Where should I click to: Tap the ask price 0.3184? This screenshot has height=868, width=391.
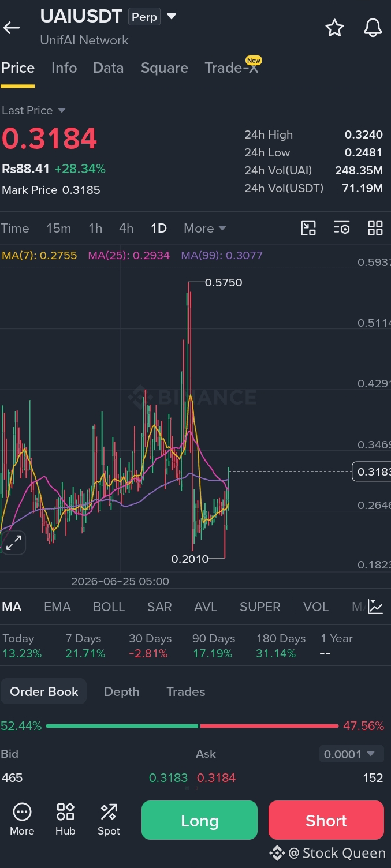(217, 777)
